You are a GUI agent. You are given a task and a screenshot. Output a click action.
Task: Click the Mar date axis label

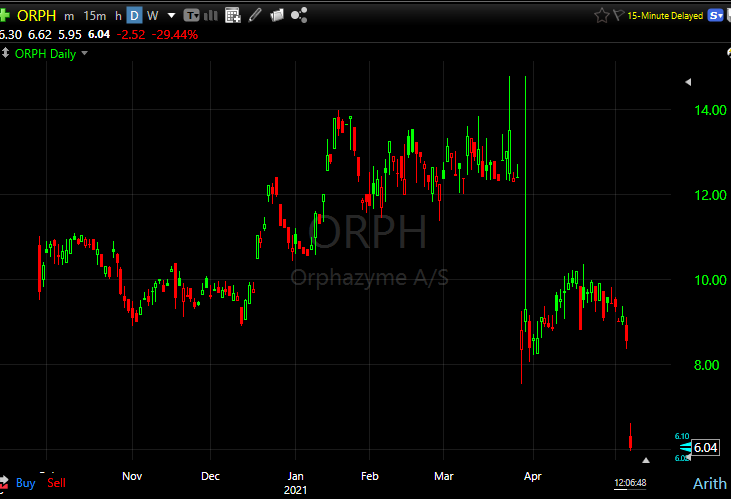443,476
